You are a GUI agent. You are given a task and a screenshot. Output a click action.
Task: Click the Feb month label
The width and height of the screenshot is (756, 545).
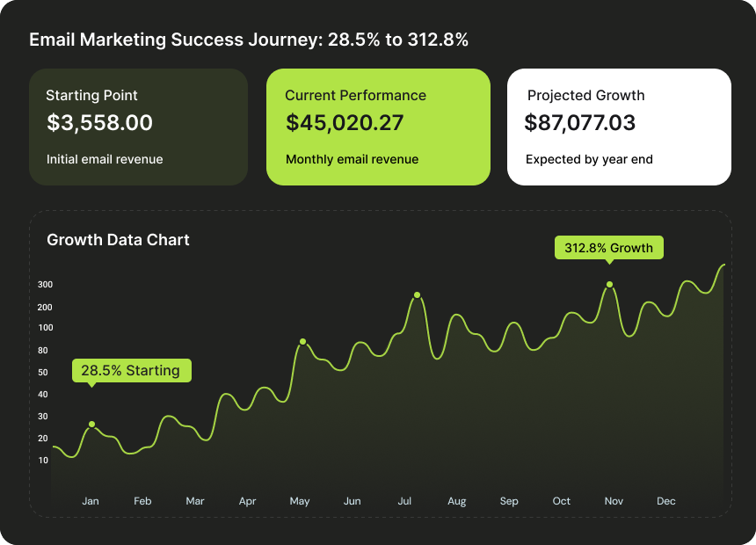pos(142,501)
